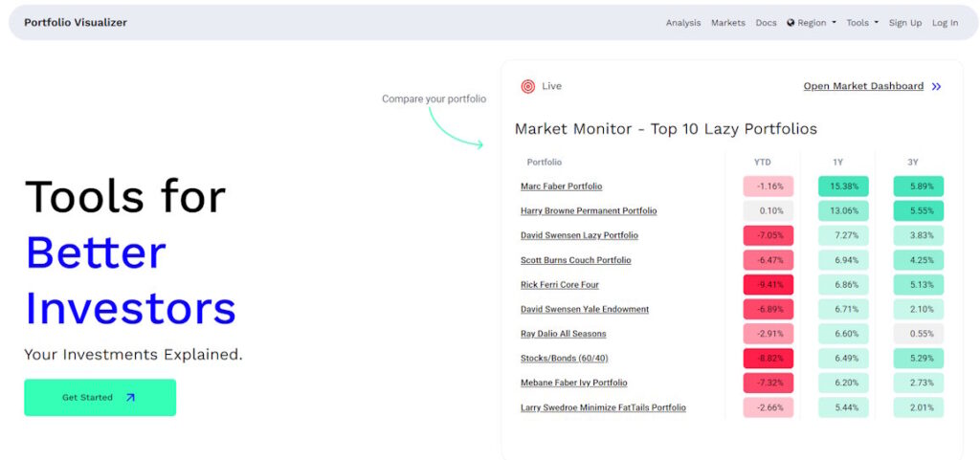Click the Portfolio Visualizer logo

(x=75, y=23)
